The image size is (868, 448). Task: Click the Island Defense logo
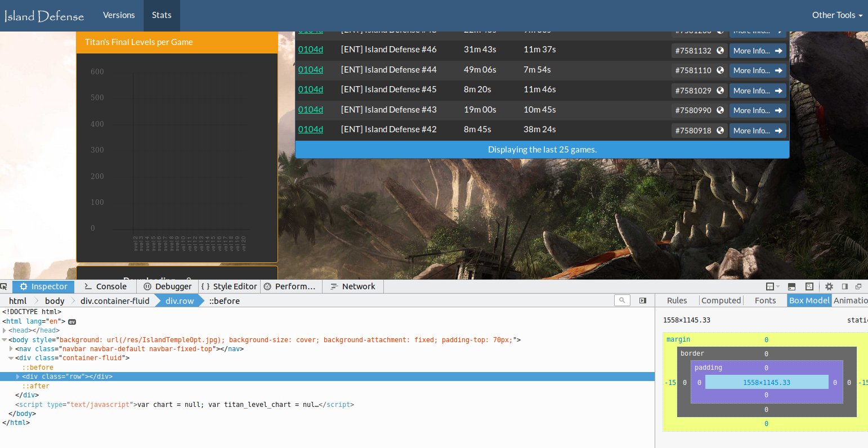point(44,16)
